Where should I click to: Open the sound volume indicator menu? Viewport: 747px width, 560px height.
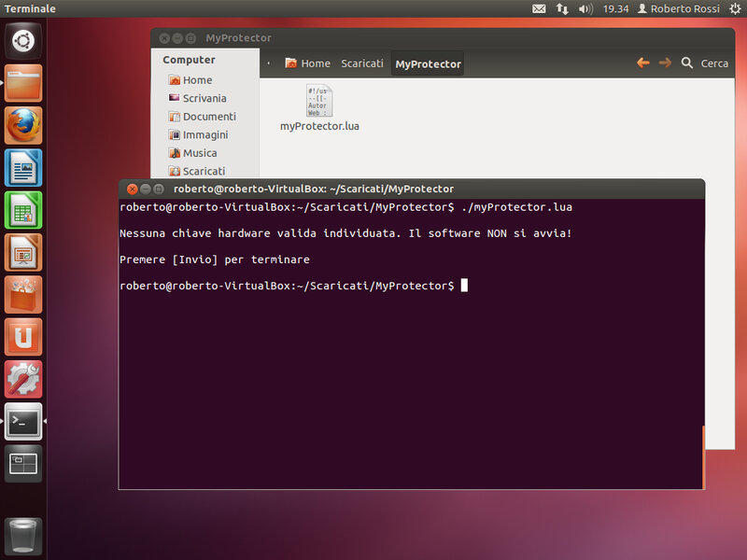[585, 8]
